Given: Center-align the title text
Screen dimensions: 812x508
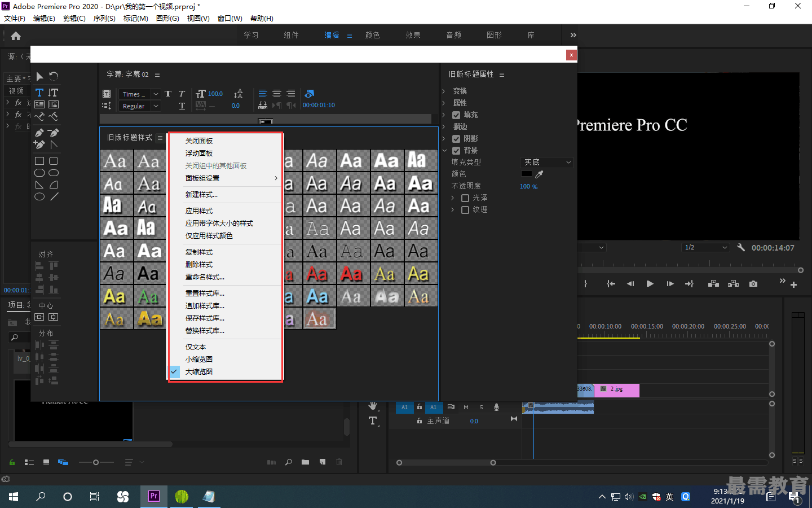Looking at the screenshot, I should coord(277,94).
